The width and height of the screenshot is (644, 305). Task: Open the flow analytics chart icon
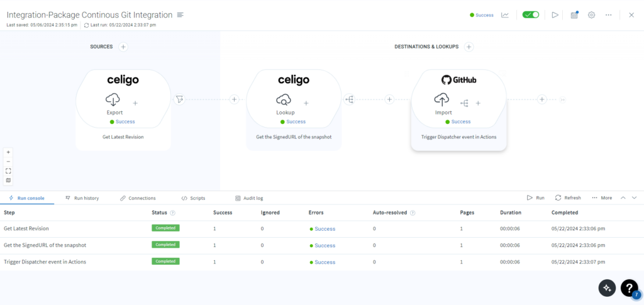click(505, 15)
